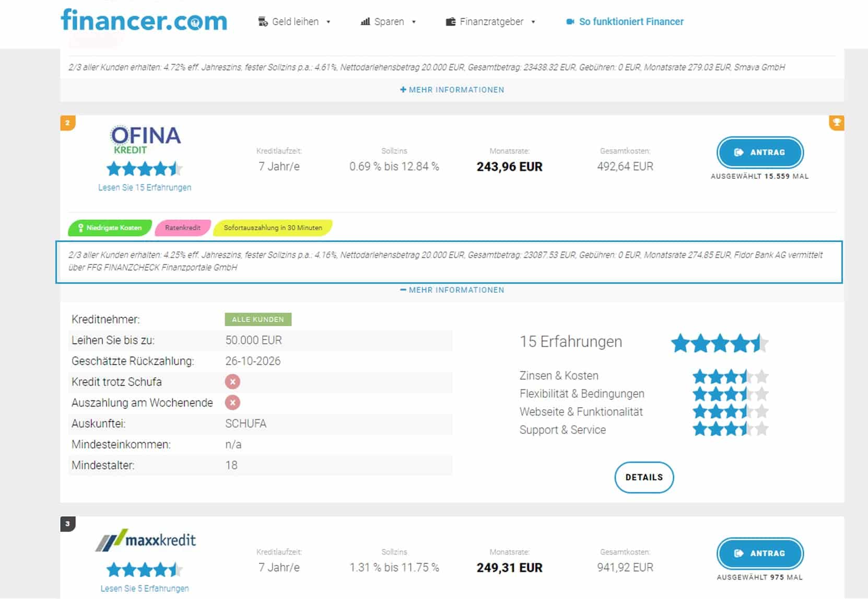Click OFINA star rating under the logo
This screenshot has width=868, height=599.
(145, 169)
